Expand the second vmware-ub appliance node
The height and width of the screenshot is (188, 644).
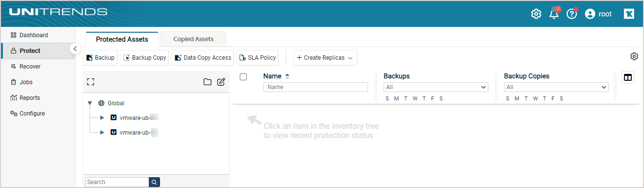(x=102, y=133)
